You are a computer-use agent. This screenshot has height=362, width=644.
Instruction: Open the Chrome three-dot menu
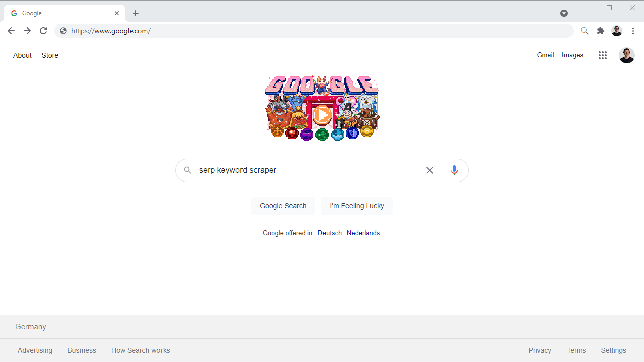pyautogui.click(x=633, y=31)
